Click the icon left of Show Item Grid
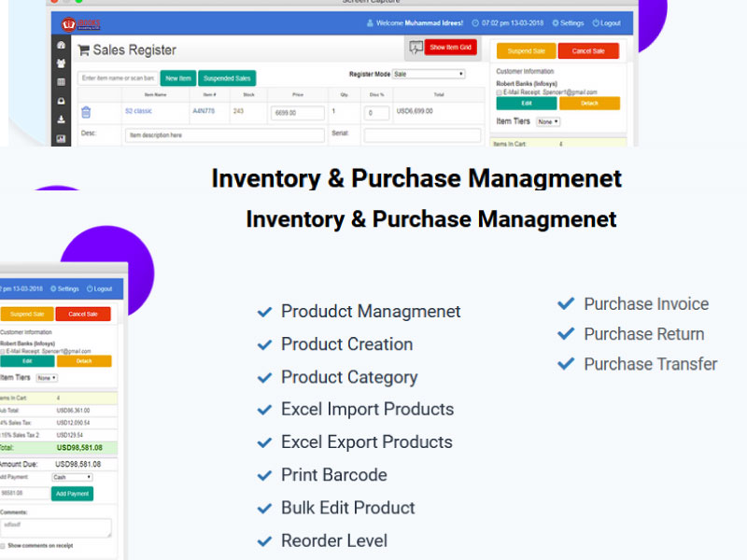 click(x=416, y=48)
